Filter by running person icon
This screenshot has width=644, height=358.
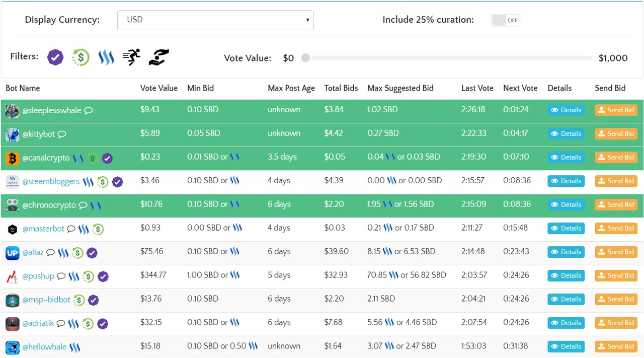(x=132, y=57)
